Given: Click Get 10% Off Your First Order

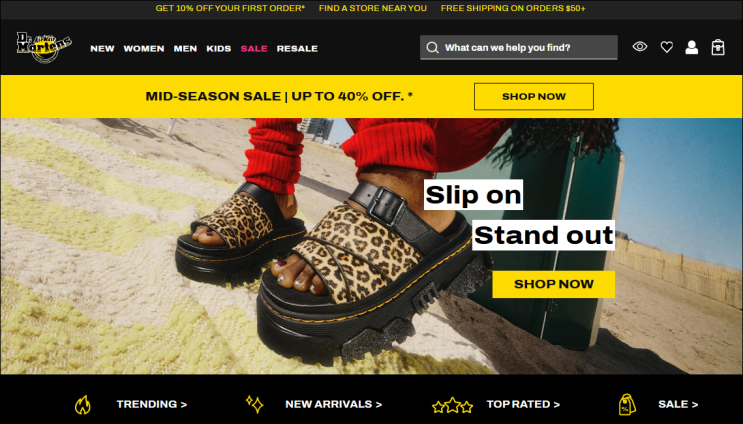Looking at the screenshot, I should pyautogui.click(x=230, y=8).
